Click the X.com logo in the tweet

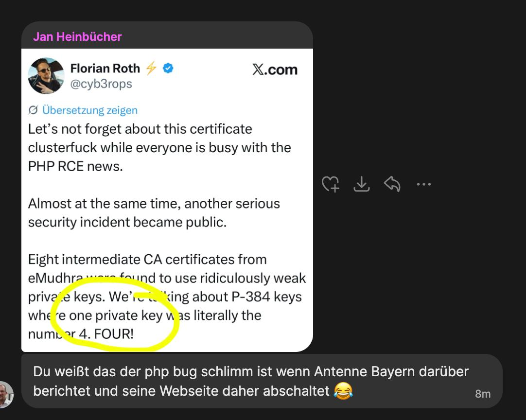[275, 70]
